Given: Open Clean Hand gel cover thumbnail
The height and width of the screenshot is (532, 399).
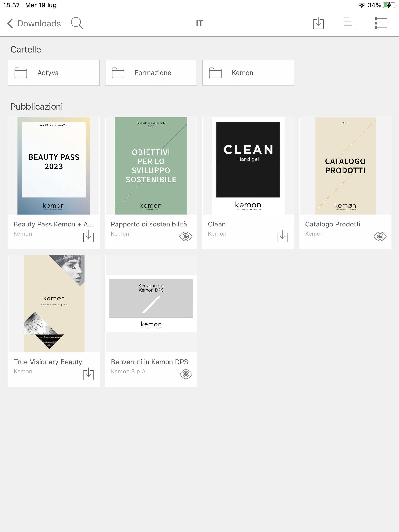Looking at the screenshot, I should (x=248, y=166).
